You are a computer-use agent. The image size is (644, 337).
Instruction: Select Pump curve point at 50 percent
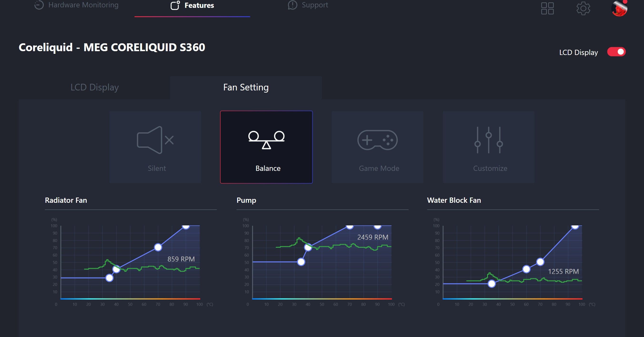[301, 262]
